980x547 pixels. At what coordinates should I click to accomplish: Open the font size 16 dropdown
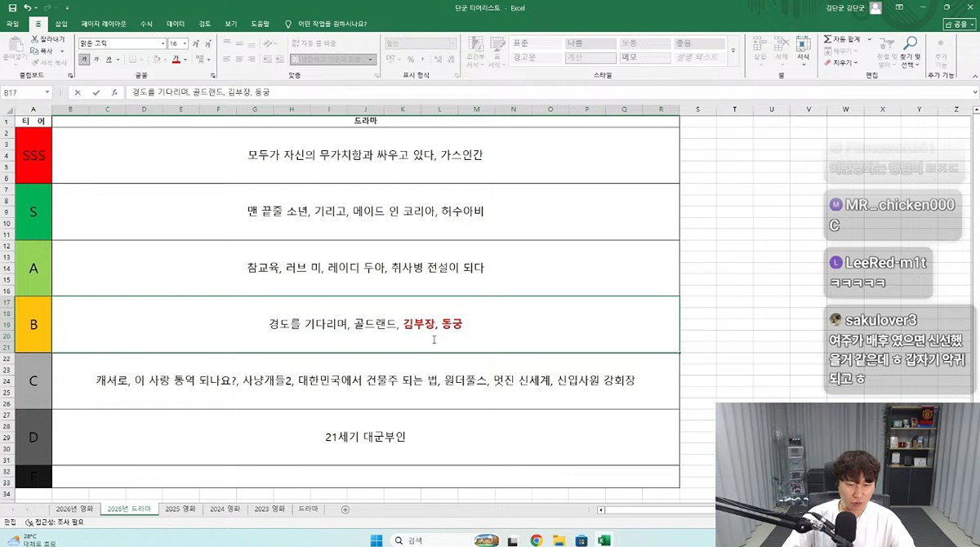click(185, 43)
